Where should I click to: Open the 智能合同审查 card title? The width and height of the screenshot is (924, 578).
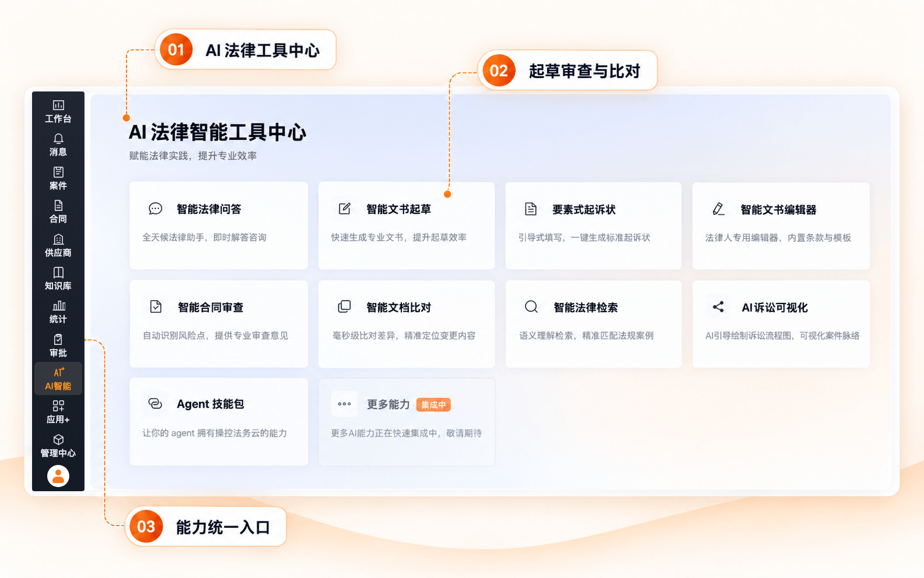coord(210,308)
